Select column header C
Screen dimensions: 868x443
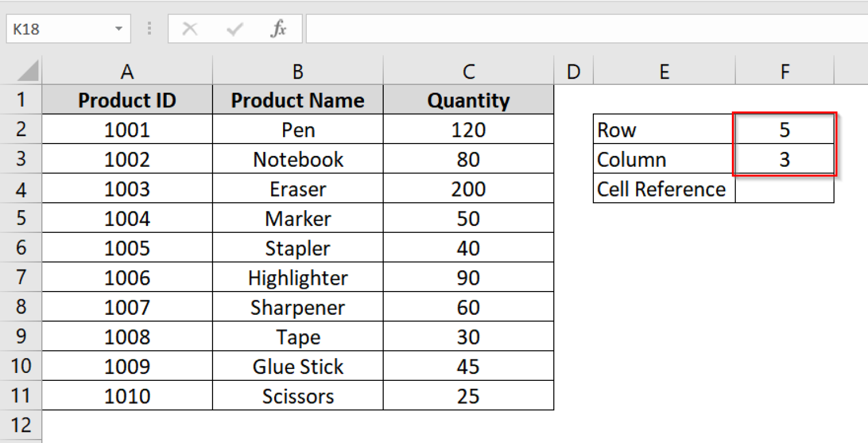point(468,71)
